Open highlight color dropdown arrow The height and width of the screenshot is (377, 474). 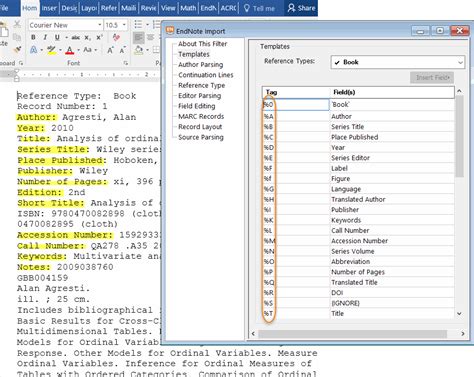tap(60, 50)
